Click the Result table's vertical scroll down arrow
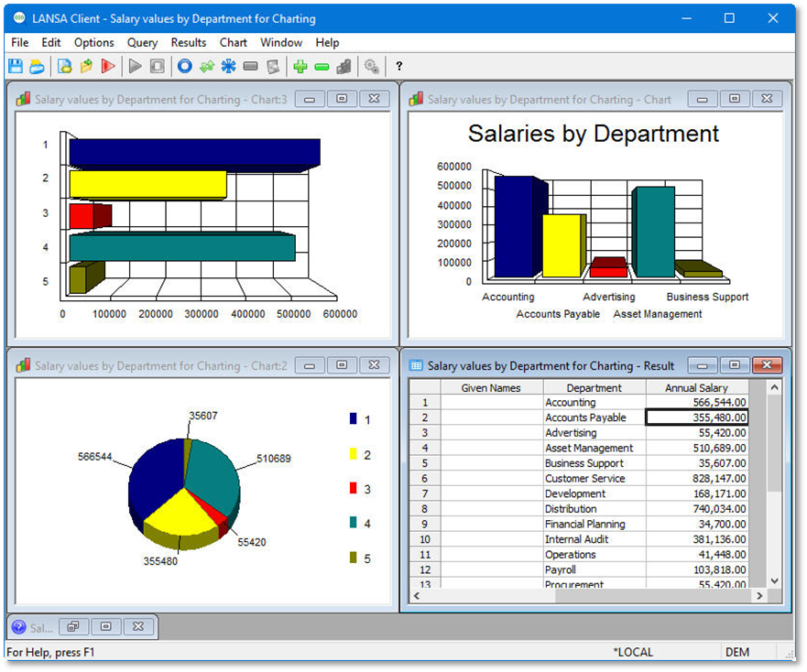The image size is (807, 672). pos(774,580)
